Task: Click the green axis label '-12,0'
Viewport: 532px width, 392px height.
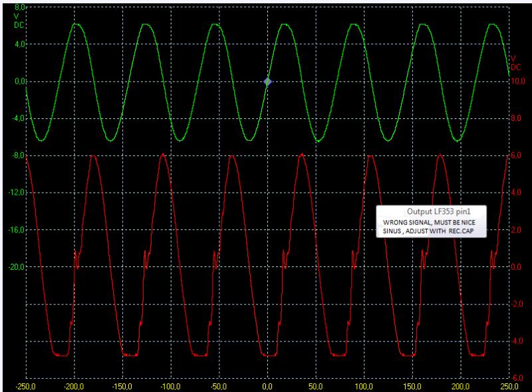Action: tap(17, 193)
